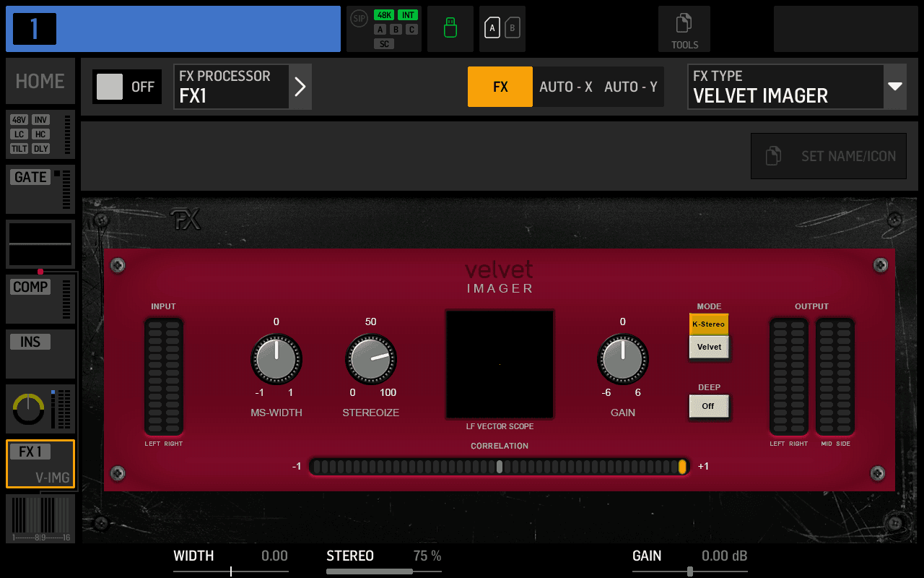This screenshot has height=578, width=924.
Task: Enable K-Stereo mode
Action: pos(709,324)
